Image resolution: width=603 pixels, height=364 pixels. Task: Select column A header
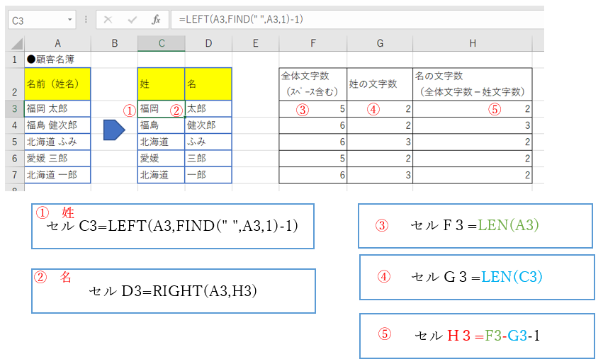[x=57, y=44]
